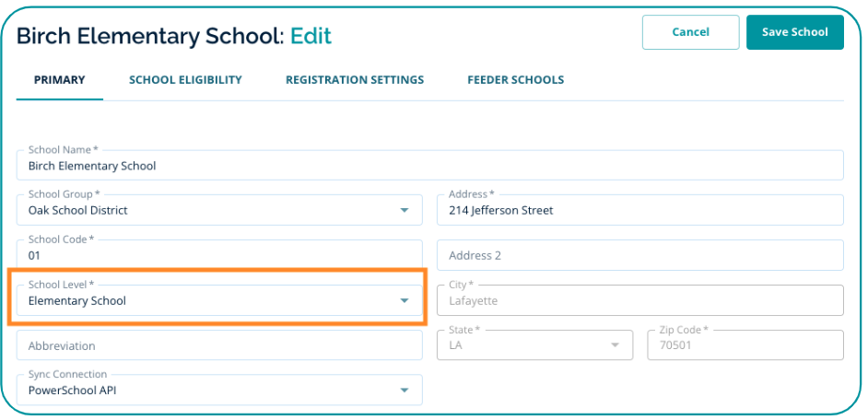Viewport: 868px width, 420px height.
Task: Click the State dropdown arrow
Action: point(615,345)
